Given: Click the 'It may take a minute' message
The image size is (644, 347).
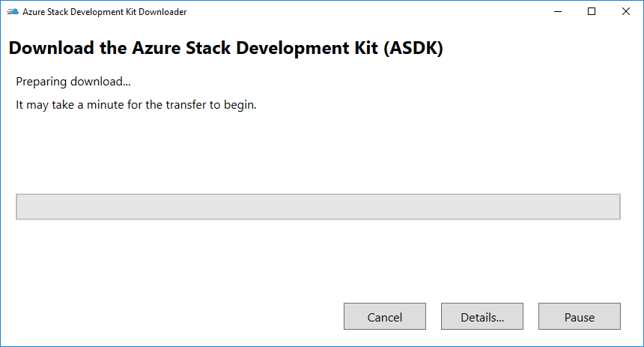Looking at the screenshot, I should 136,105.
